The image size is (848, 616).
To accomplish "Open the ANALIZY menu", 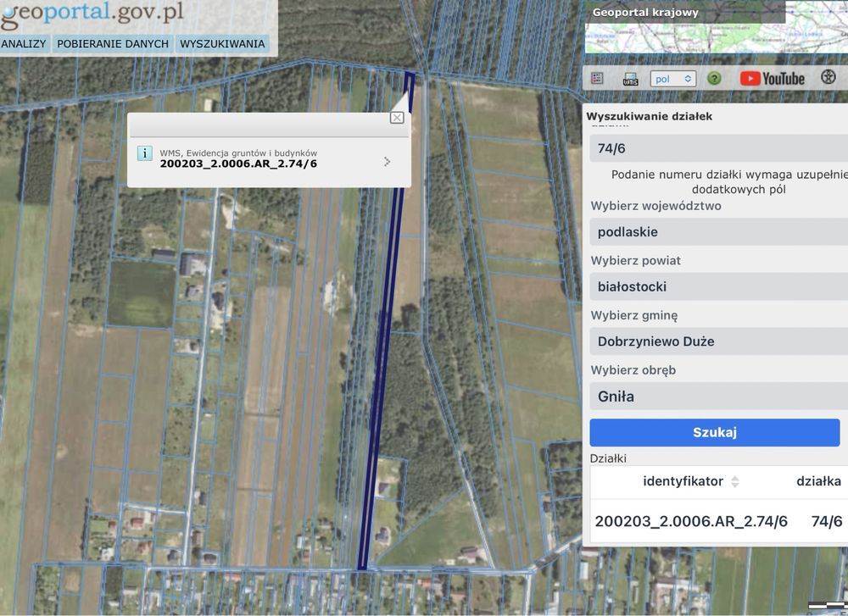I will (24, 44).
